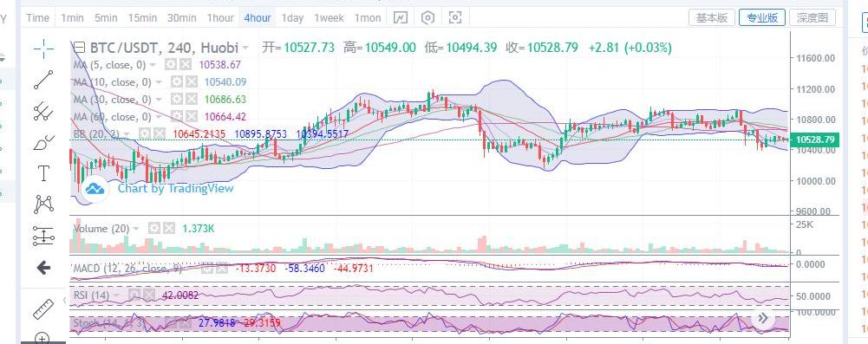The image size is (868, 344).
Task: Select the trend line drawing tool
Action: (x=43, y=80)
